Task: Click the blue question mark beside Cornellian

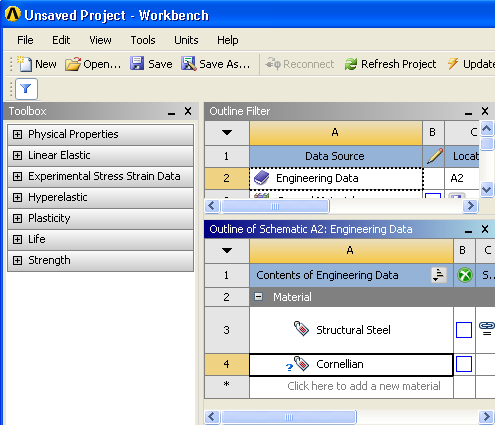Action: point(289,367)
